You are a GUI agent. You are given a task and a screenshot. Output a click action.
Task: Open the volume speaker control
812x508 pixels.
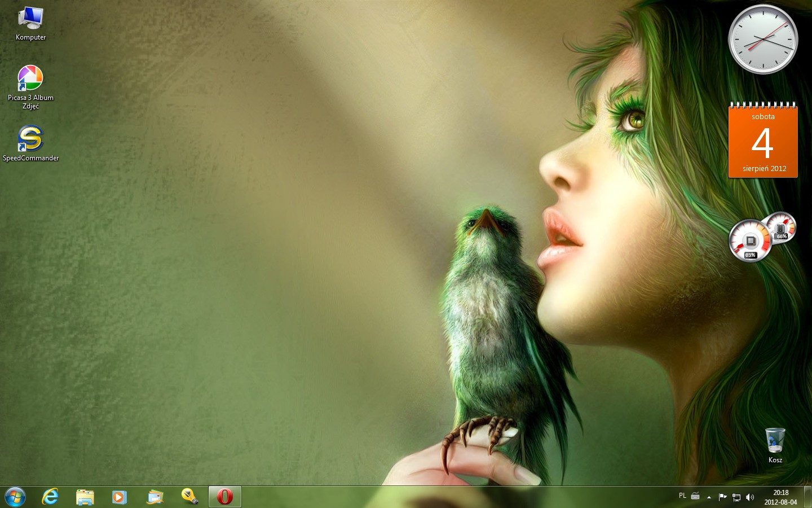(x=750, y=497)
